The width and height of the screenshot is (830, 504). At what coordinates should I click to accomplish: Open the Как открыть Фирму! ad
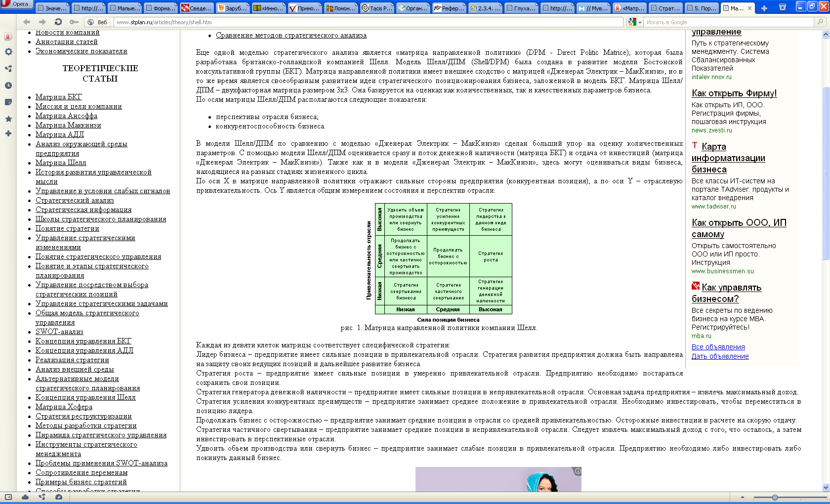(734, 93)
